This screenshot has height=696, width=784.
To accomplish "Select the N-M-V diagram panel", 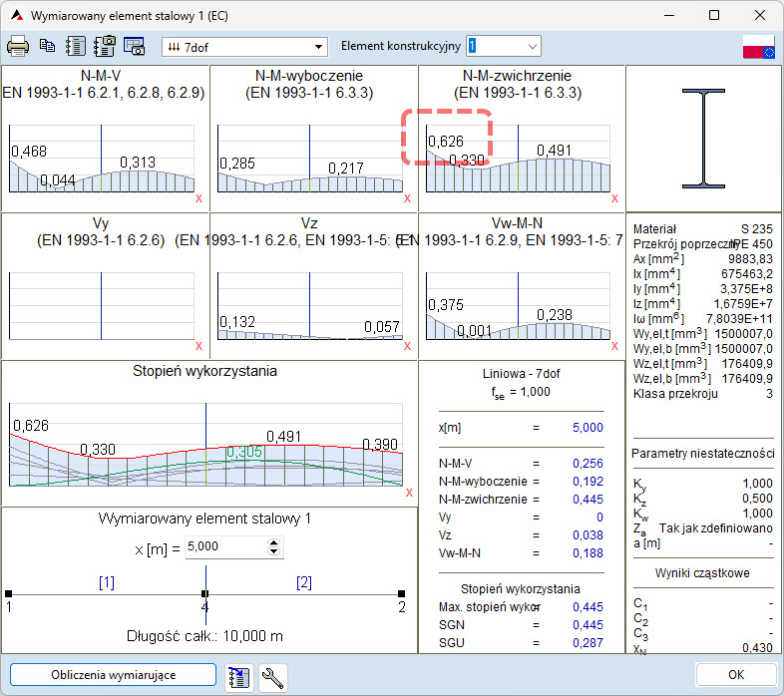I will pos(105,139).
